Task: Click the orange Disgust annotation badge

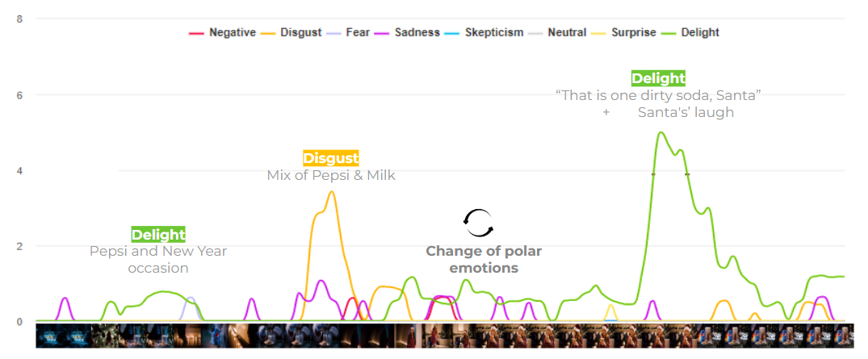Action: click(x=331, y=158)
